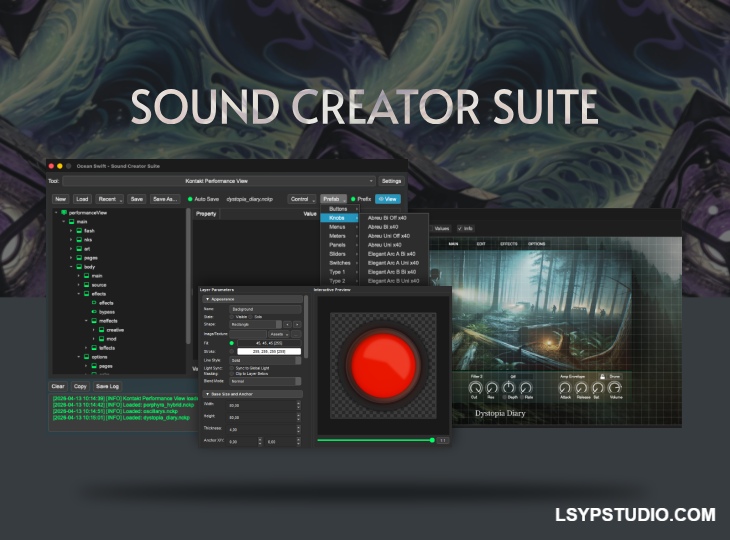Click the Load button
The width and height of the screenshot is (730, 540).
click(x=82, y=199)
